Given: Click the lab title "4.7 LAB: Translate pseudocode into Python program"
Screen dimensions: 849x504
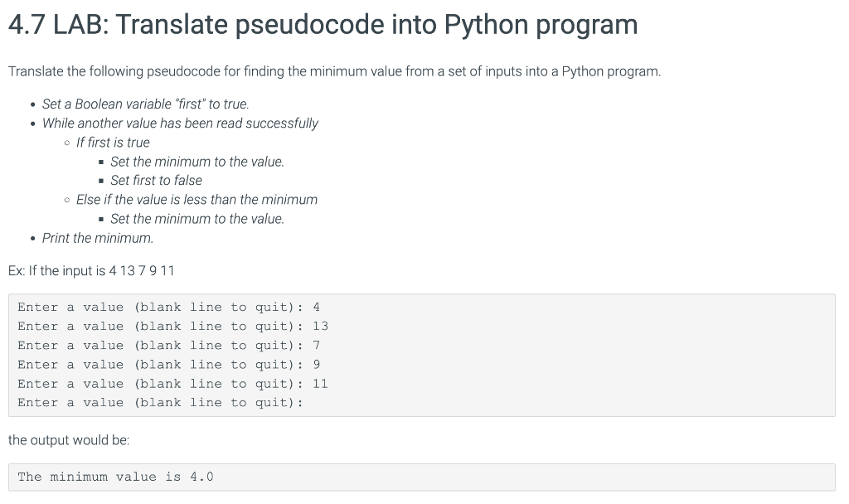Looking at the screenshot, I should pos(323,24).
